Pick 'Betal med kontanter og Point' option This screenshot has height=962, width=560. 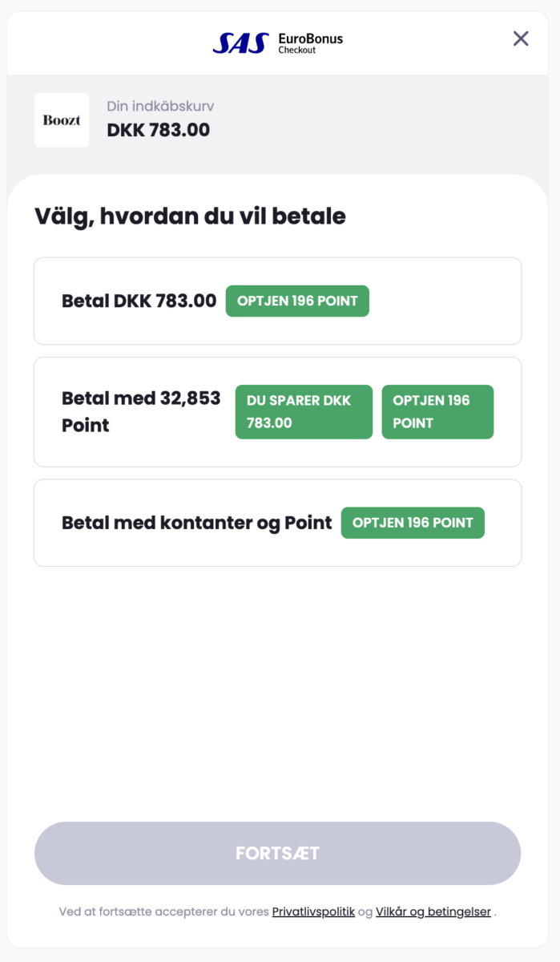pyautogui.click(x=196, y=523)
